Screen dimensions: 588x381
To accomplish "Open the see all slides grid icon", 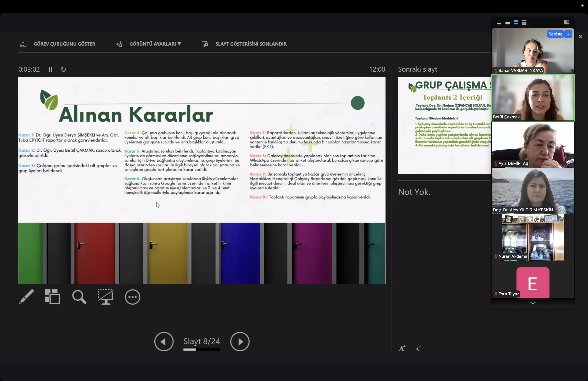I will pyautogui.click(x=52, y=297).
